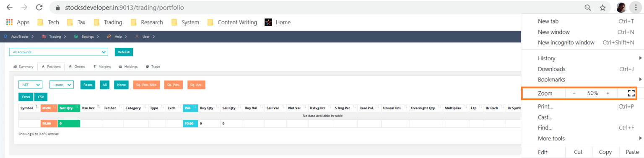Sort table by Multiplier column
Image resolution: width=644 pixels, height=158 pixels.
coord(456,108)
